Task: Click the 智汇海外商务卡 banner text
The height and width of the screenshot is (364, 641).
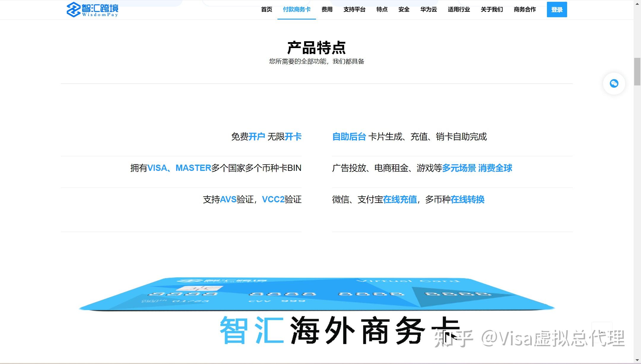Action: (340, 330)
